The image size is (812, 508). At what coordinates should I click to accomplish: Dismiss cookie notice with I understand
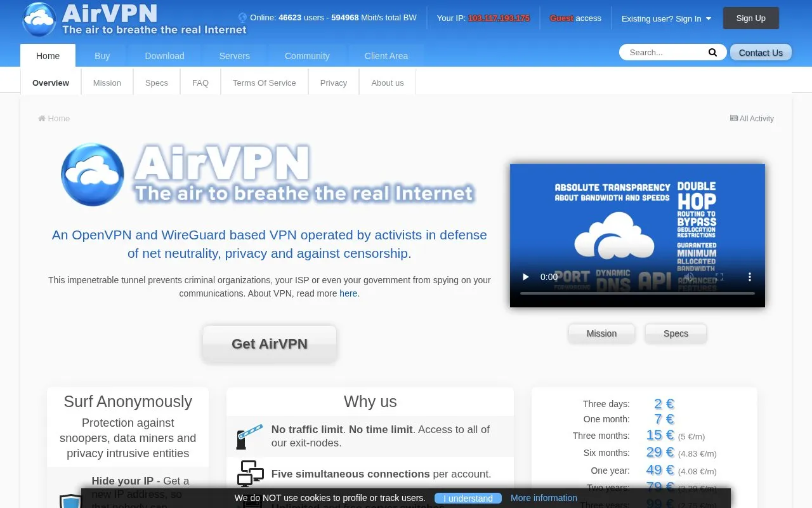468,498
